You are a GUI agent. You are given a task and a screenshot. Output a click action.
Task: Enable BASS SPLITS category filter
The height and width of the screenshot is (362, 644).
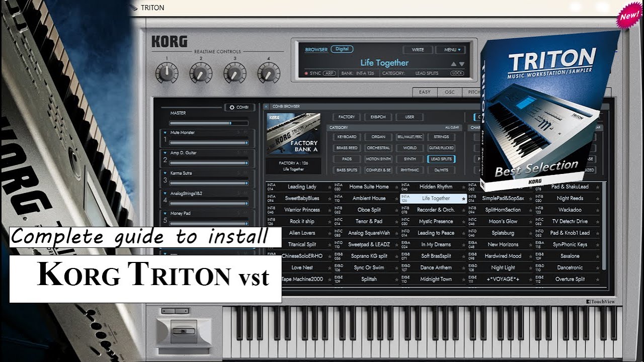pos(347,170)
